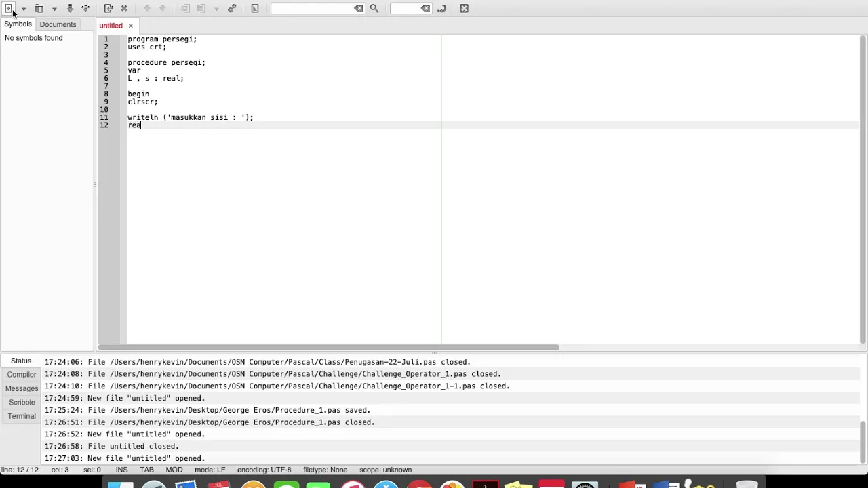Viewport: 868px width, 488px height.
Task: Click 'encoding: UTF-8' in status bar
Action: pyautogui.click(x=264, y=470)
